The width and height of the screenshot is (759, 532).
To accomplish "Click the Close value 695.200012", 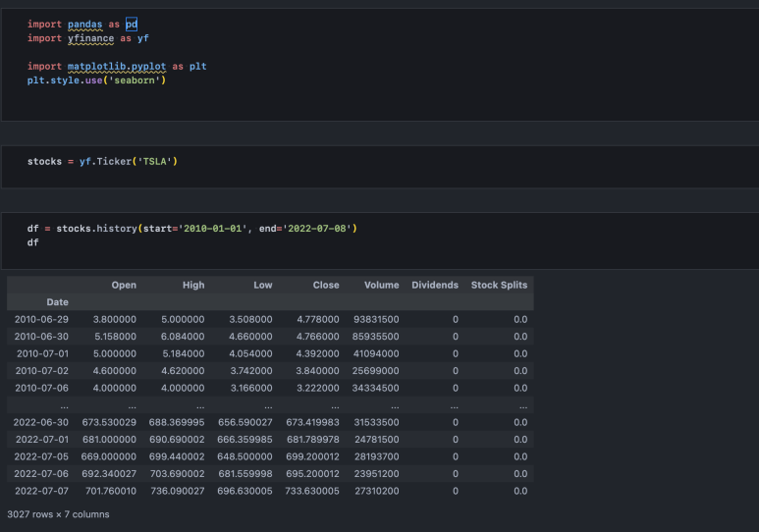I will point(312,474).
